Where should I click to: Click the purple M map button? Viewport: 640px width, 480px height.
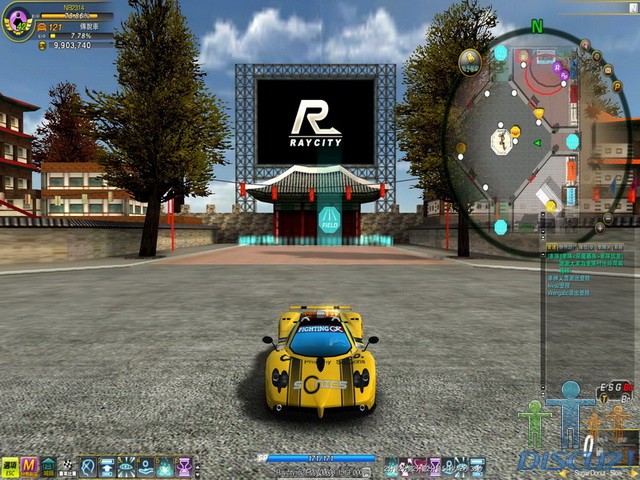[x=29, y=467]
